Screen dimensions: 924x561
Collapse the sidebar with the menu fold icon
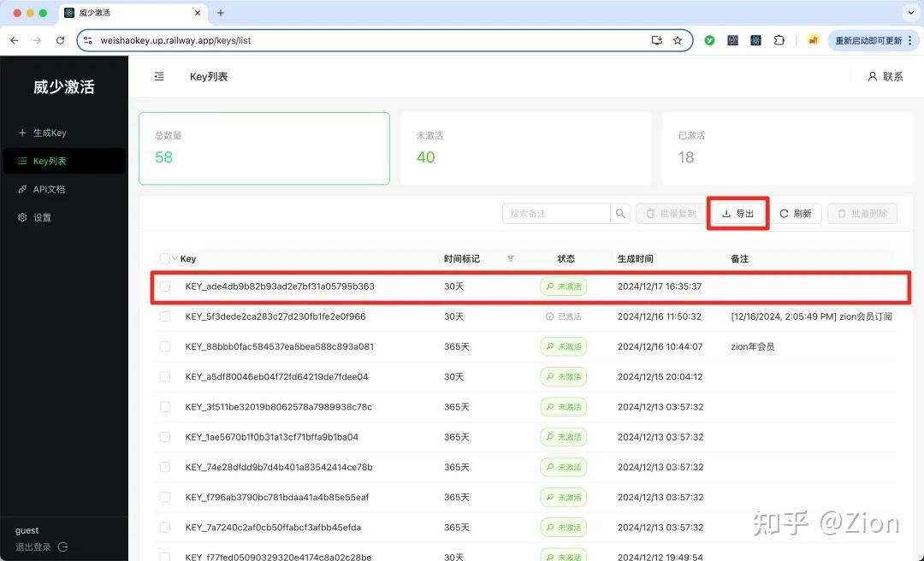tap(159, 77)
